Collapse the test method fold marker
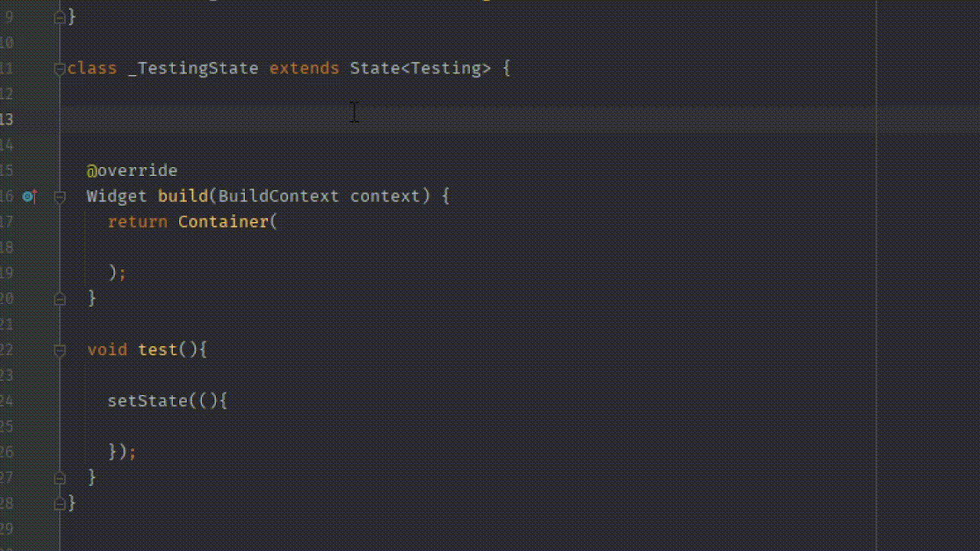 tap(60, 350)
